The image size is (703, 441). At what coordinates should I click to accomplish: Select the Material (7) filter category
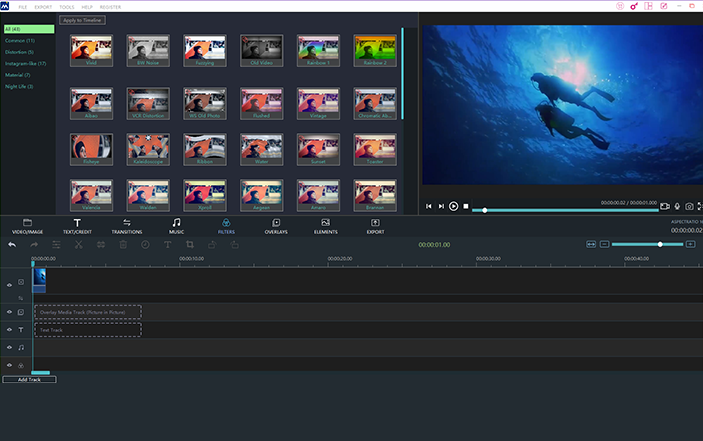(17, 75)
